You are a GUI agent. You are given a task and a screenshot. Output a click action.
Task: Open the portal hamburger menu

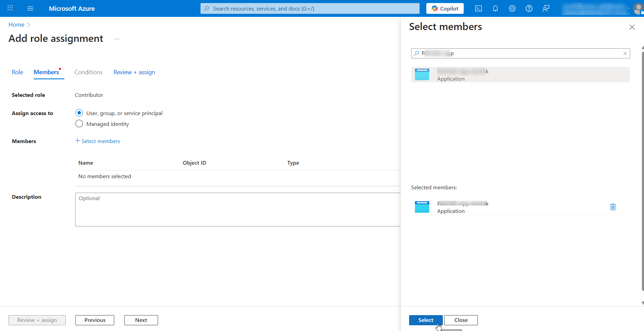pyautogui.click(x=30, y=8)
